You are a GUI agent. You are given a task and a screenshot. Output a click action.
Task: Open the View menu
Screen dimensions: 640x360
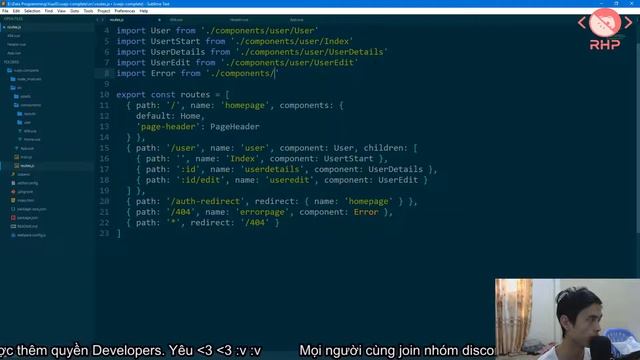coord(61,11)
